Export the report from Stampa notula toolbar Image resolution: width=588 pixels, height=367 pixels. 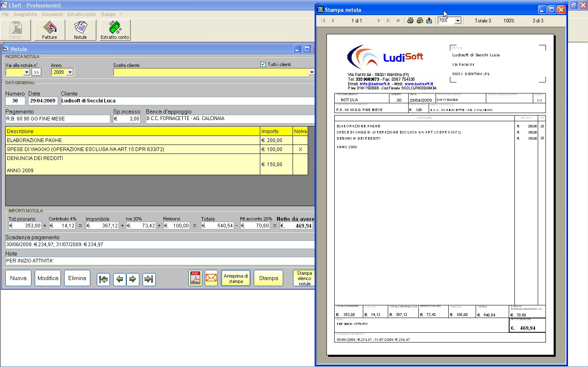tap(429, 20)
